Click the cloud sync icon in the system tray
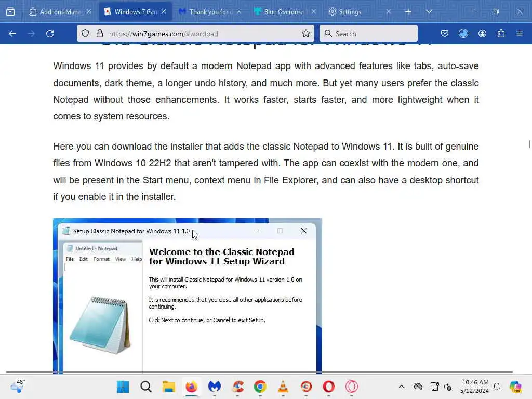Screen dimensions: 532x399 418,387
